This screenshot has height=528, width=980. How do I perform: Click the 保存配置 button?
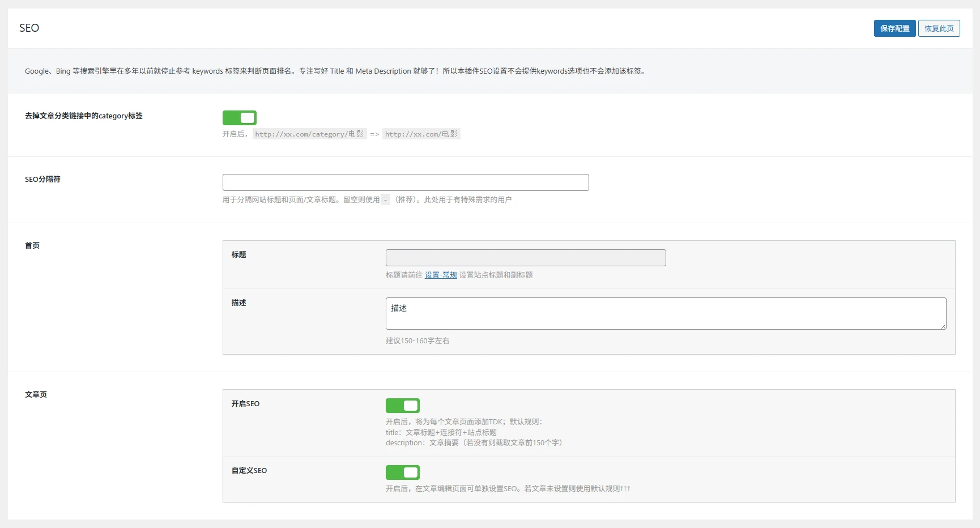pyautogui.click(x=894, y=28)
